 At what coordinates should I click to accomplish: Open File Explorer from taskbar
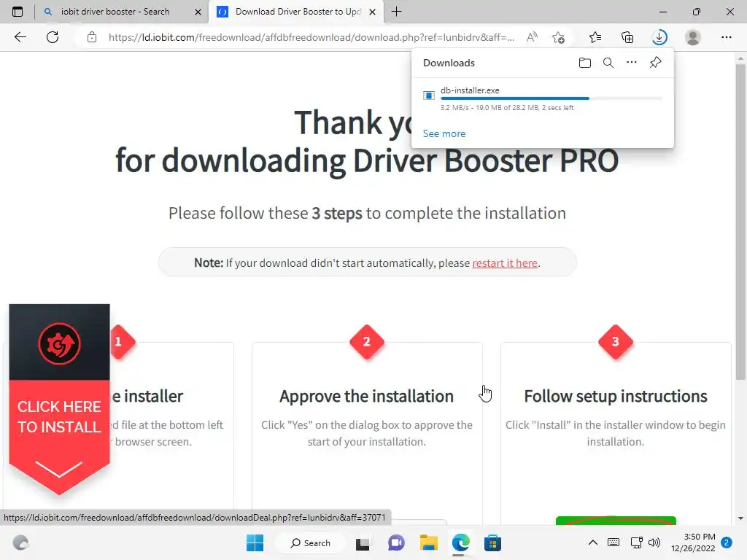coord(429,542)
